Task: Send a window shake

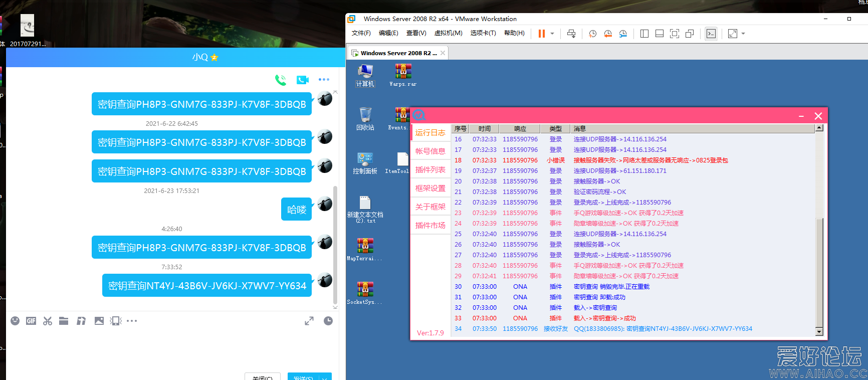Action: [116, 321]
